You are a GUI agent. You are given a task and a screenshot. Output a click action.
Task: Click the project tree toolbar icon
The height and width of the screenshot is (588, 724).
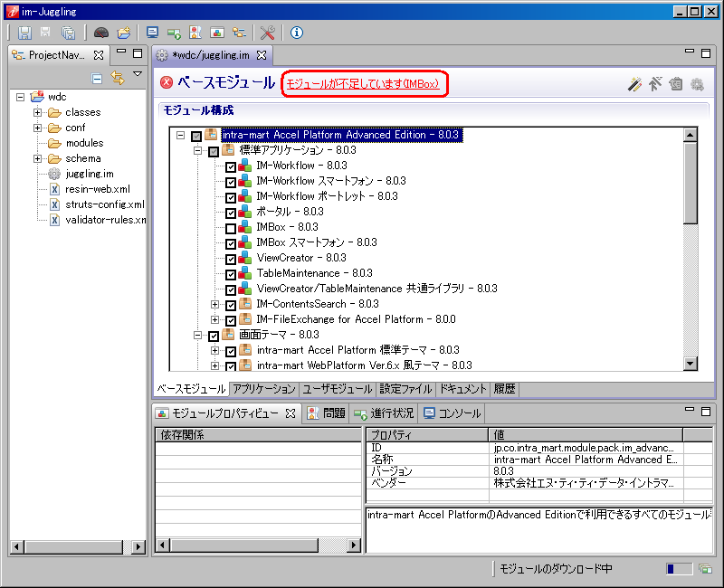239,33
